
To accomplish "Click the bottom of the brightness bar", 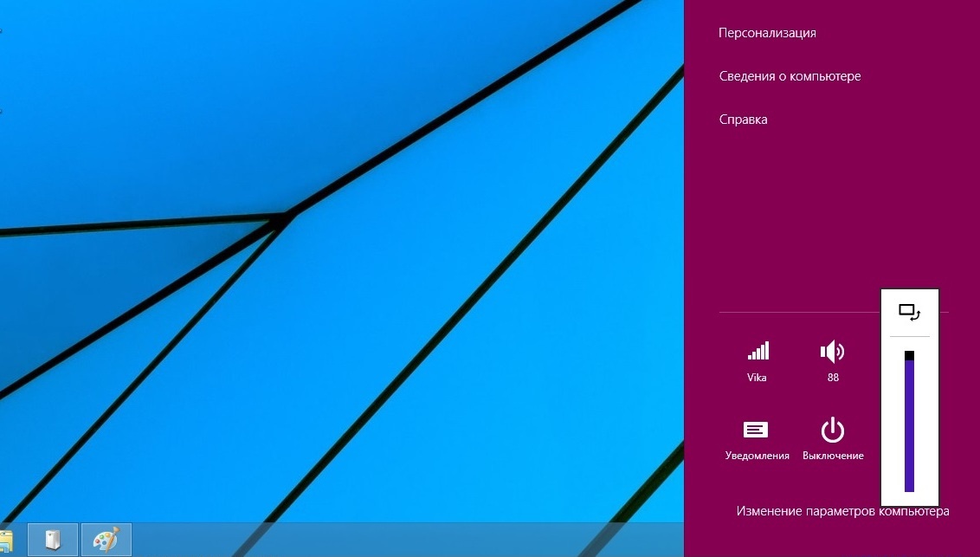I will [909, 488].
